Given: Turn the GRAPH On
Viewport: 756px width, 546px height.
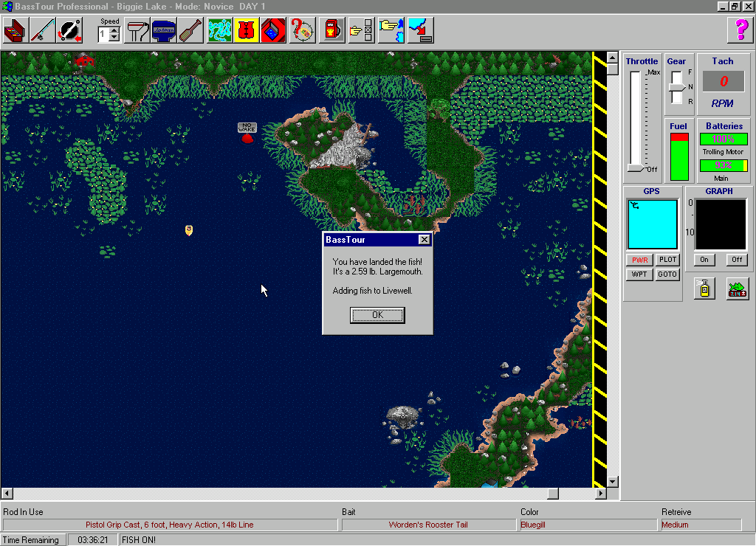Looking at the screenshot, I should pyautogui.click(x=704, y=259).
